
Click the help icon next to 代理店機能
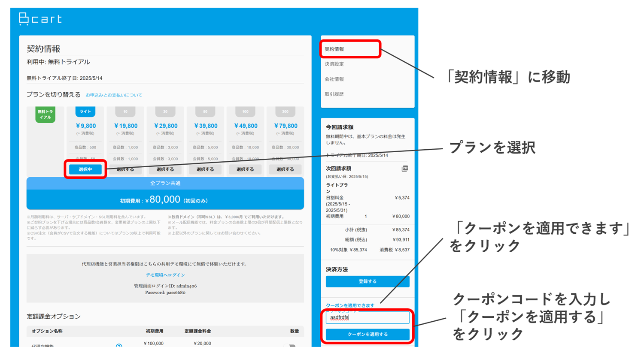(119, 345)
